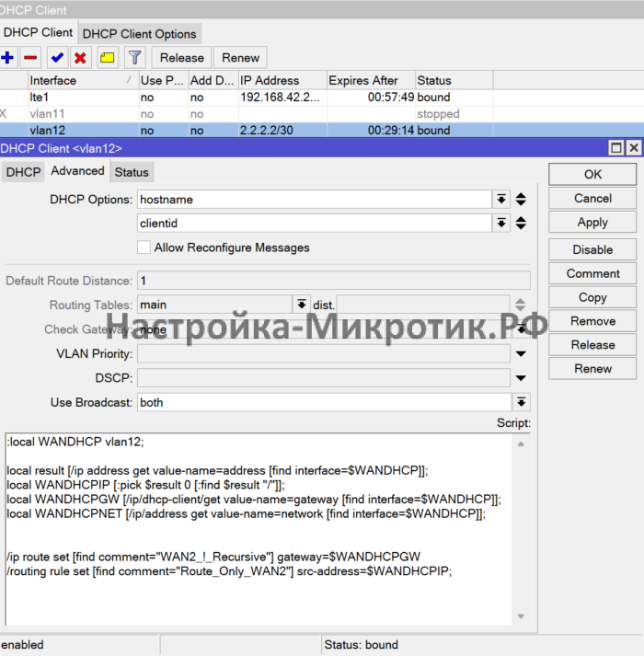Click the Comment button

pos(592,273)
